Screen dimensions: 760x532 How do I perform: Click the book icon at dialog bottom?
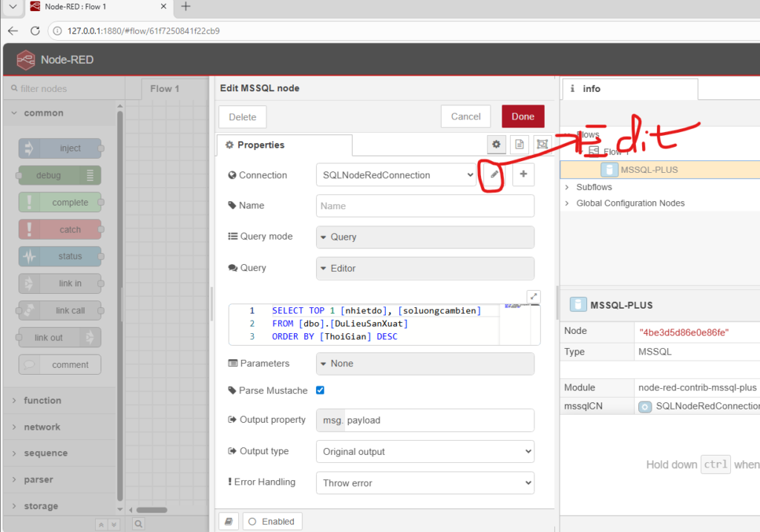click(x=229, y=522)
